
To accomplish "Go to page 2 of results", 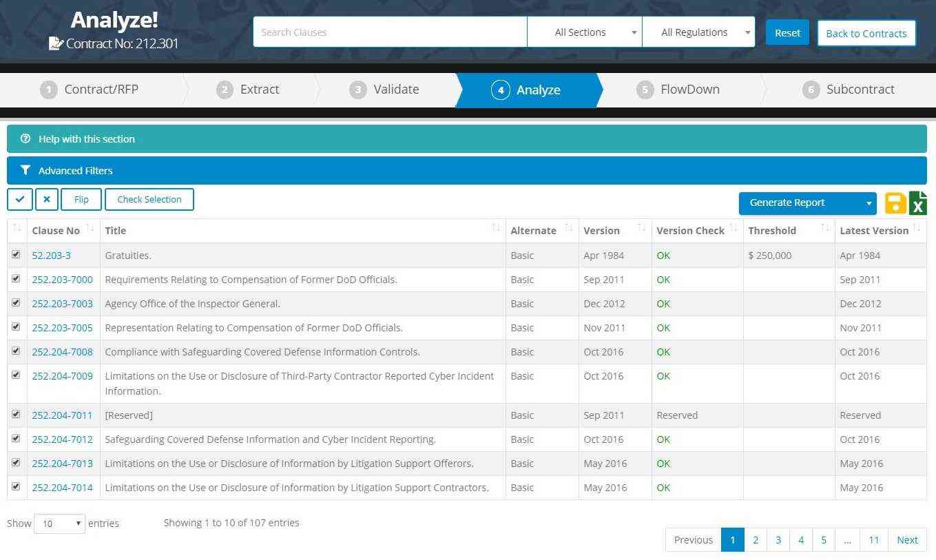I will pyautogui.click(x=756, y=539).
